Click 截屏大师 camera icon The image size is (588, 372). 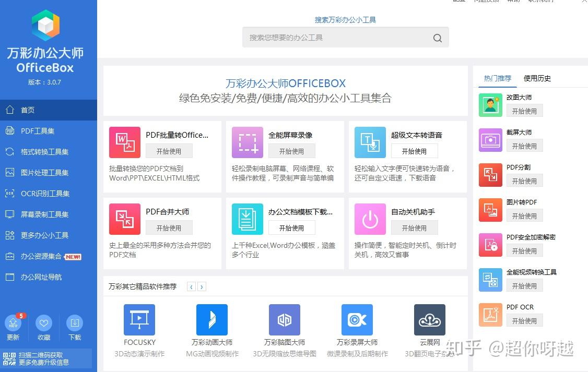(490, 140)
